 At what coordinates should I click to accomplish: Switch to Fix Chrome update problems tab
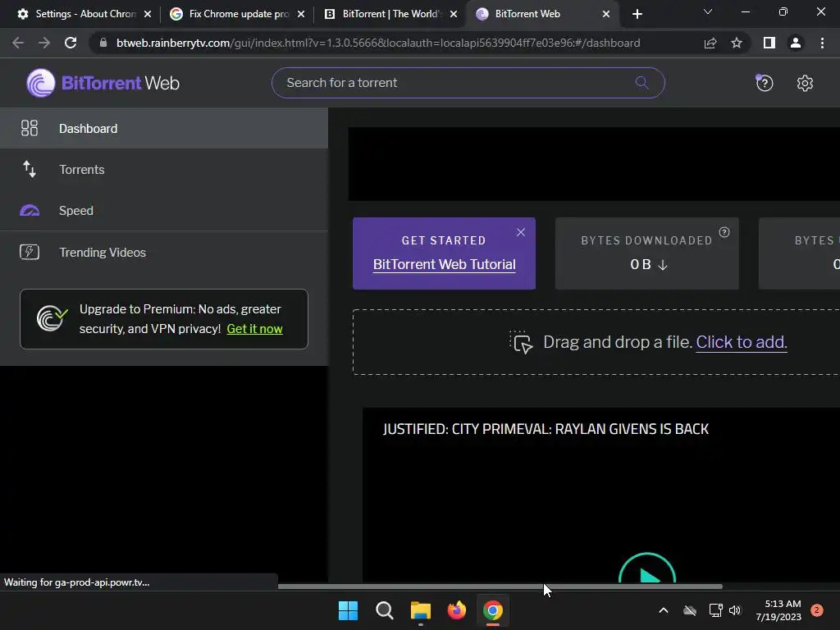pyautogui.click(x=237, y=14)
